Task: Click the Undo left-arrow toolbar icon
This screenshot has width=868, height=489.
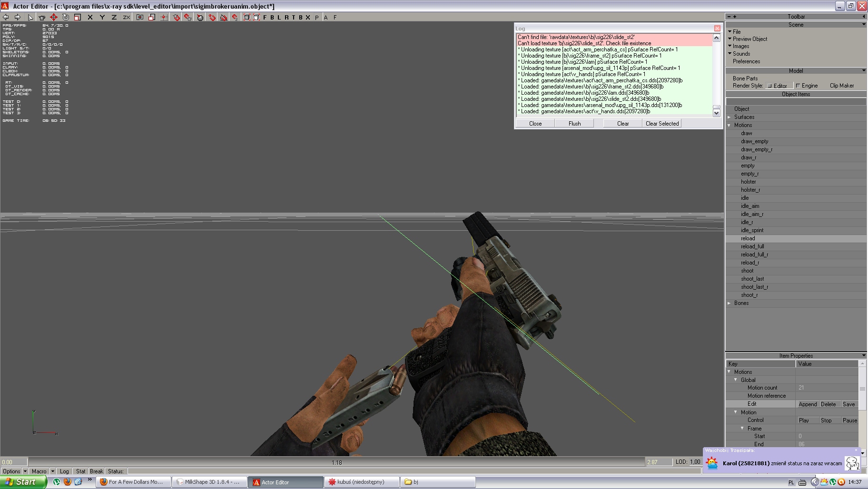Action: pyautogui.click(x=6, y=17)
